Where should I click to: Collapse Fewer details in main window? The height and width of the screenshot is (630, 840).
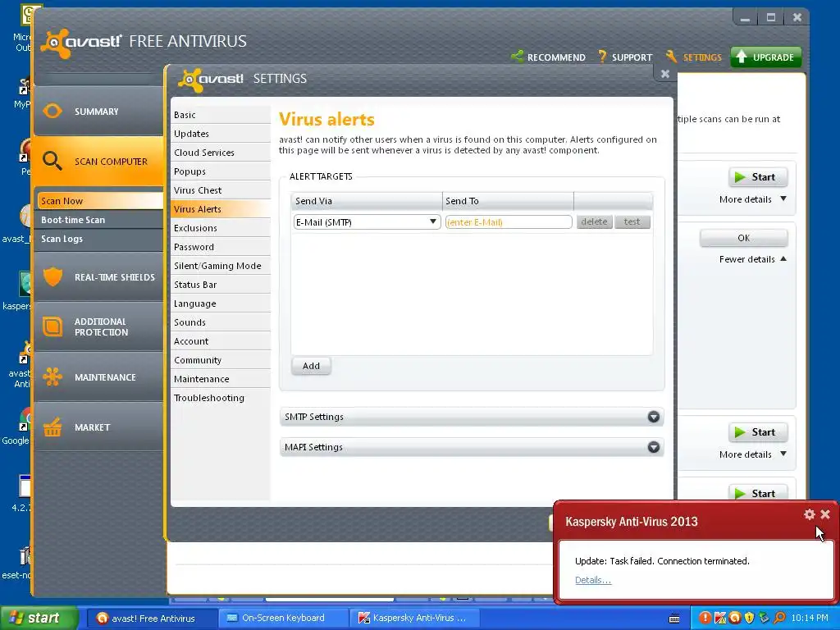[753, 259]
